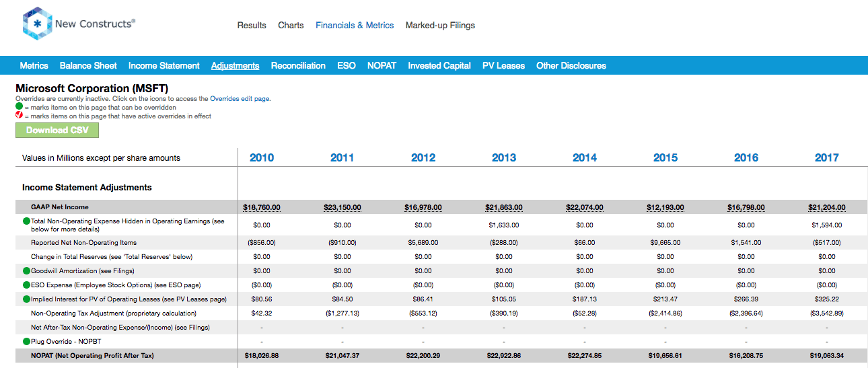
Task: Click the 2013 year column header
Action: click(504, 157)
